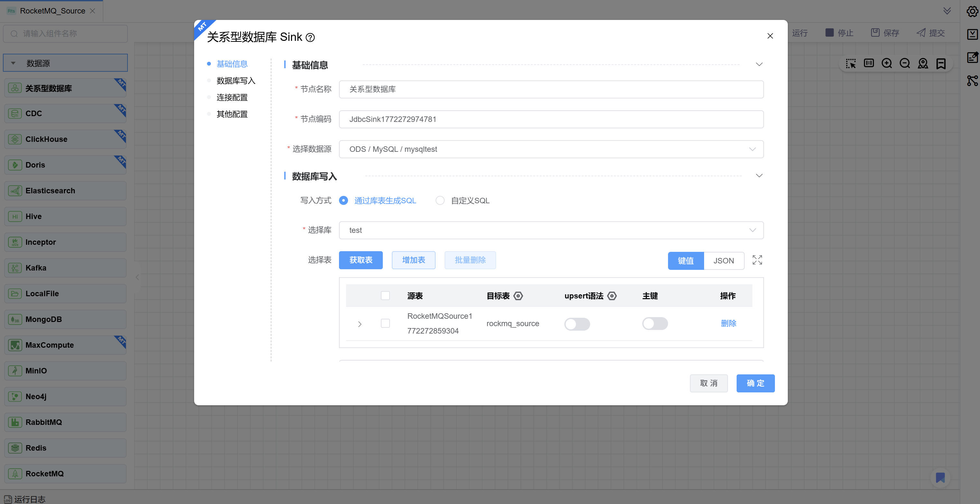980x504 pixels.
Task: Click the target table settings icon
Action: [x=518, y=296]
